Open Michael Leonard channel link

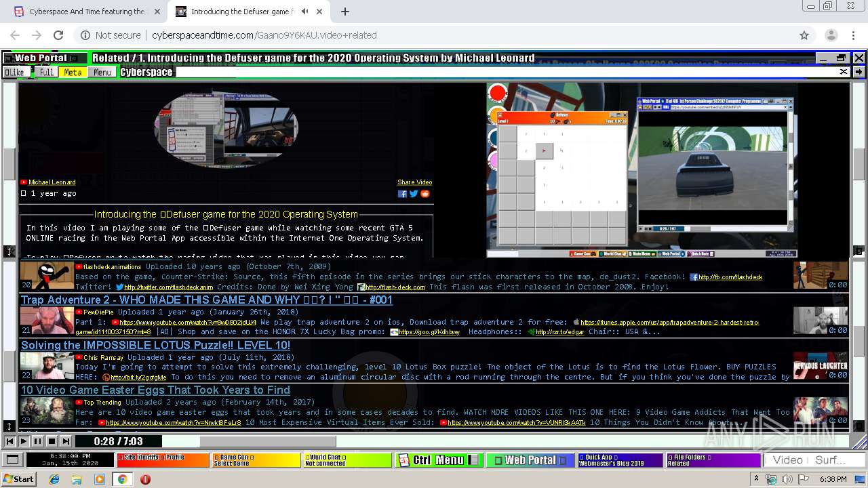(x=52, y=182)
